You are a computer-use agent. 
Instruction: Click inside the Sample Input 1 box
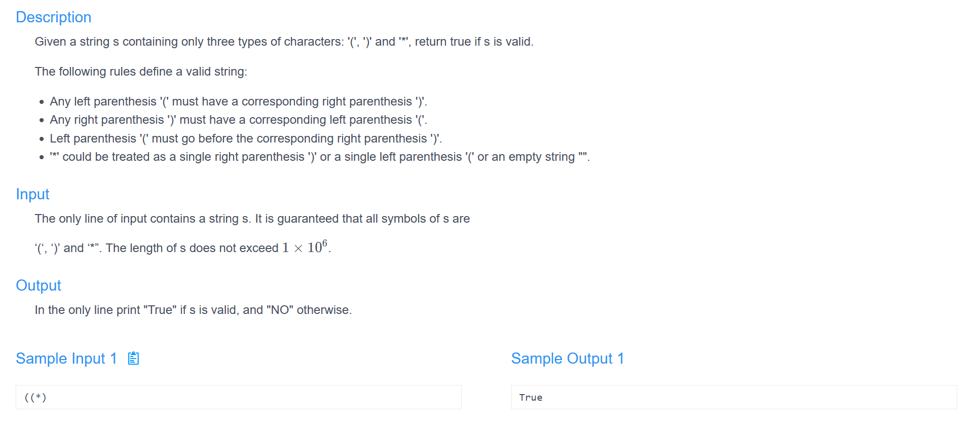coord(238,397)
